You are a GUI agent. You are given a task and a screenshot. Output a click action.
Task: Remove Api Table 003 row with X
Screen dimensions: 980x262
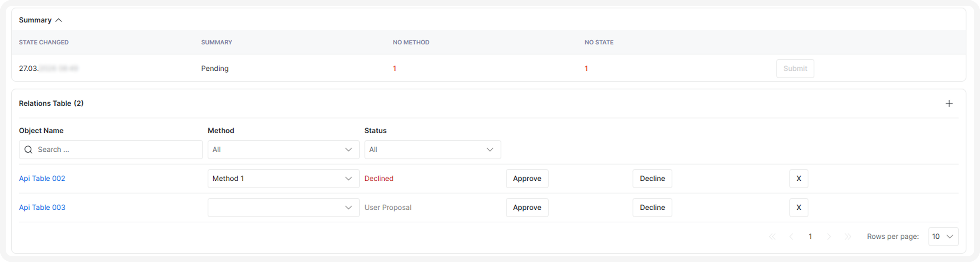click(799, 207)
